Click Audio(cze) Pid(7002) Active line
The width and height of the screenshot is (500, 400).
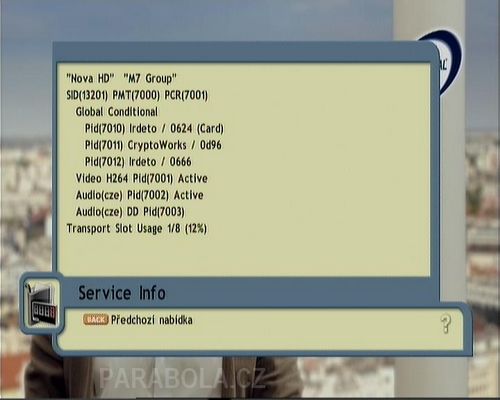139,195
